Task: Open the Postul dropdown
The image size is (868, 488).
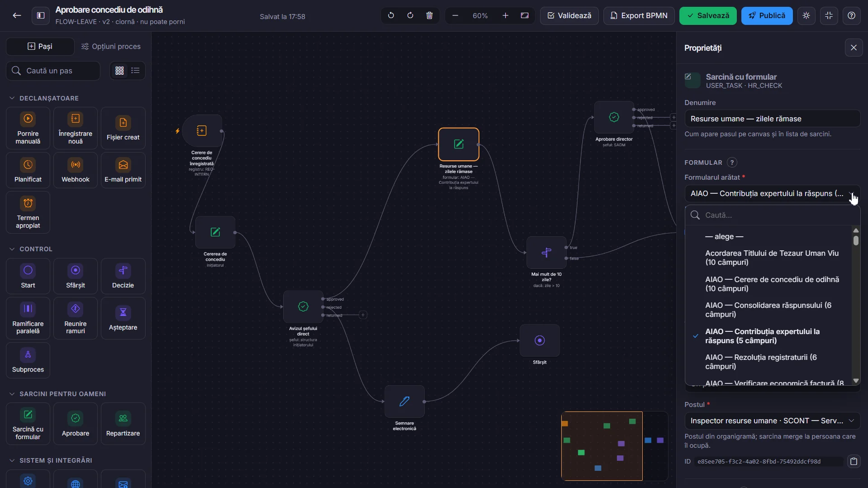Action: (772, 421)
